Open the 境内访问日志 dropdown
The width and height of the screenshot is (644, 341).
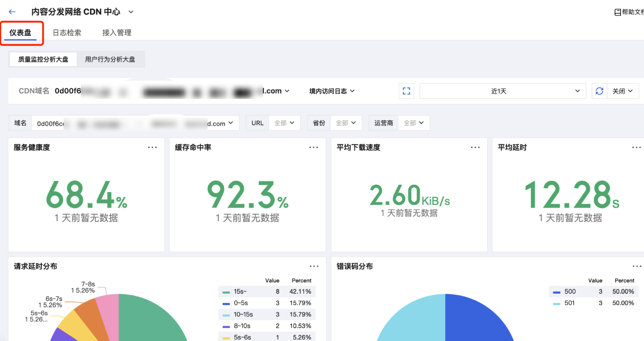click(x=332, y=91)
